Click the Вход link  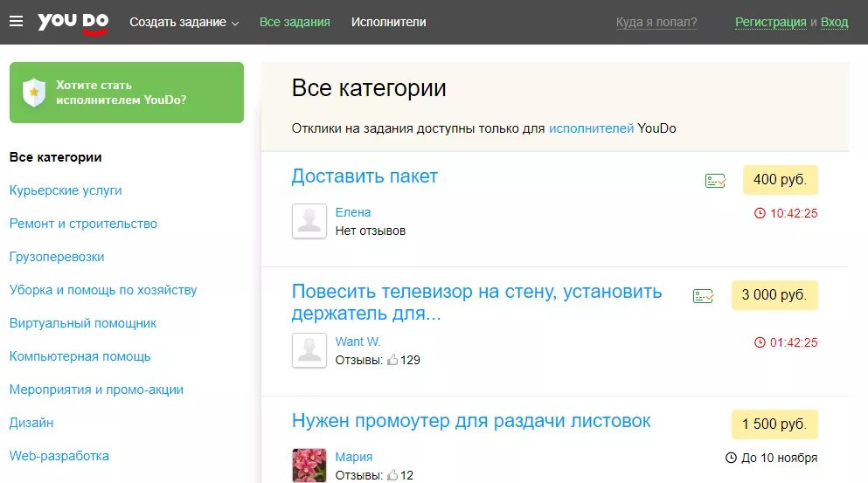(x=834, y=22)
